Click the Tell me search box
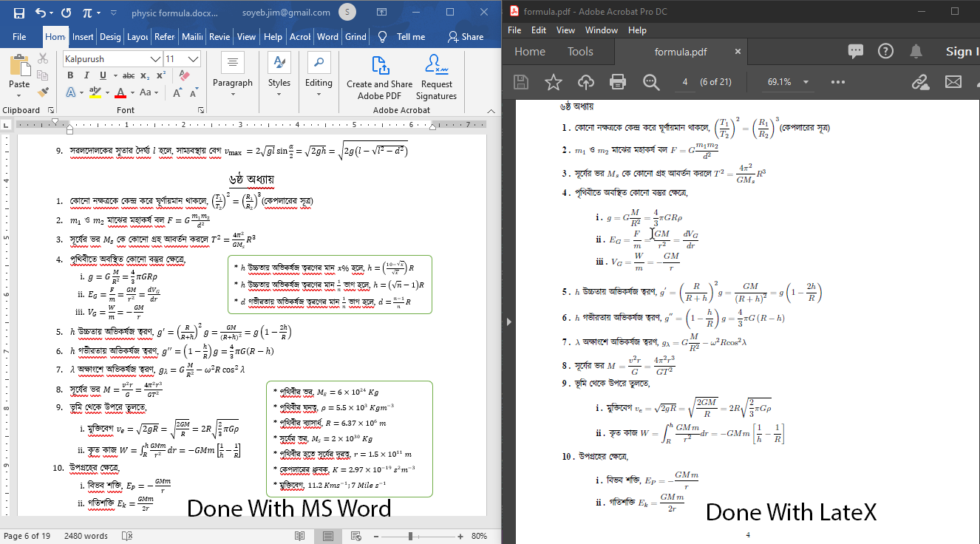980x544 pixels. [x=403, y=37]
